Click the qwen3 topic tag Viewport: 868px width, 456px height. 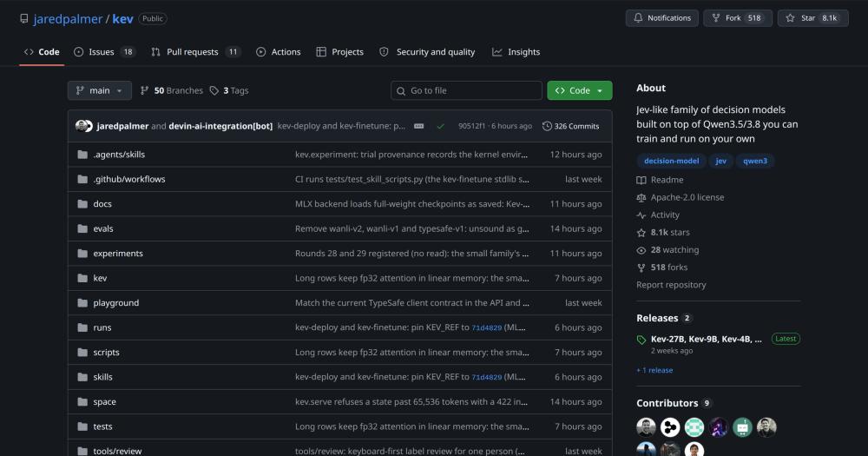pos(755,161)
